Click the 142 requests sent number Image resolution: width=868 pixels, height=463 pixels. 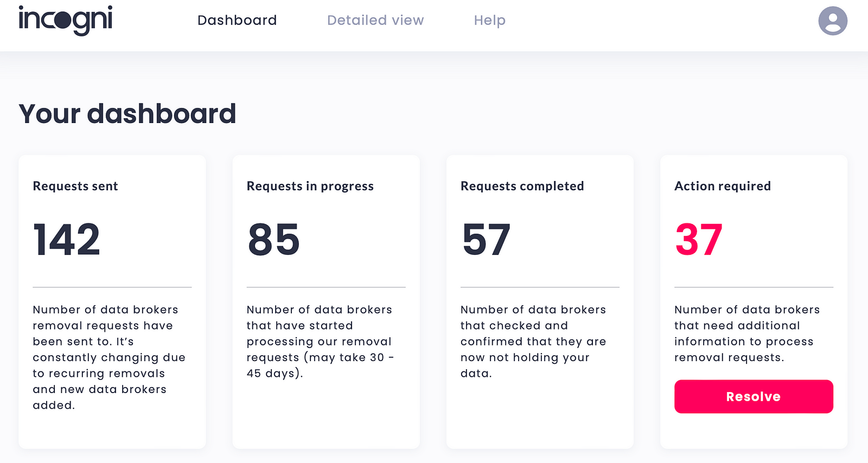(67, 239)
